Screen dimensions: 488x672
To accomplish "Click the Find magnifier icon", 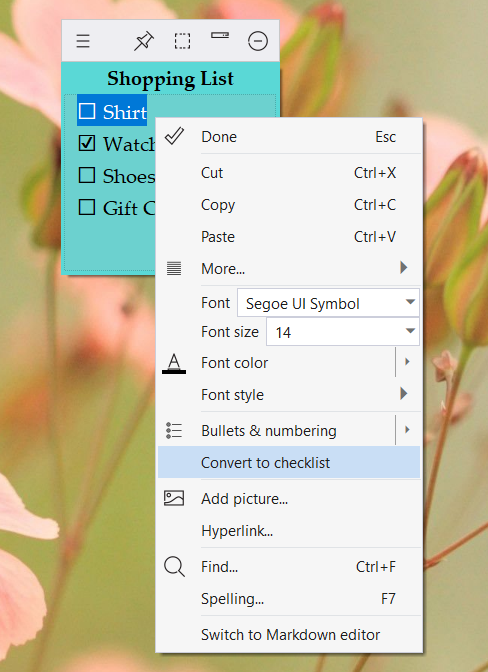I will click(174, 567).
